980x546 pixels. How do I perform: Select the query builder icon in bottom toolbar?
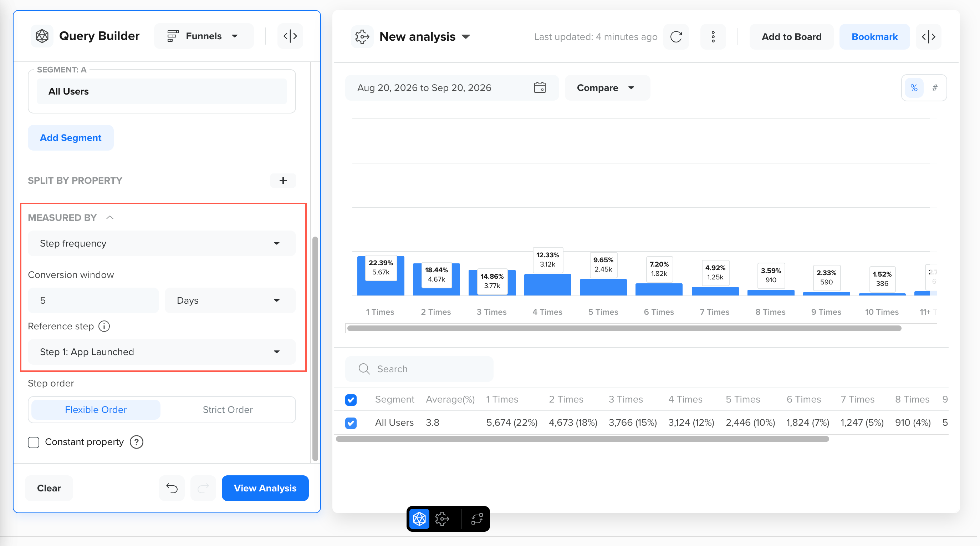coord(419,519)
